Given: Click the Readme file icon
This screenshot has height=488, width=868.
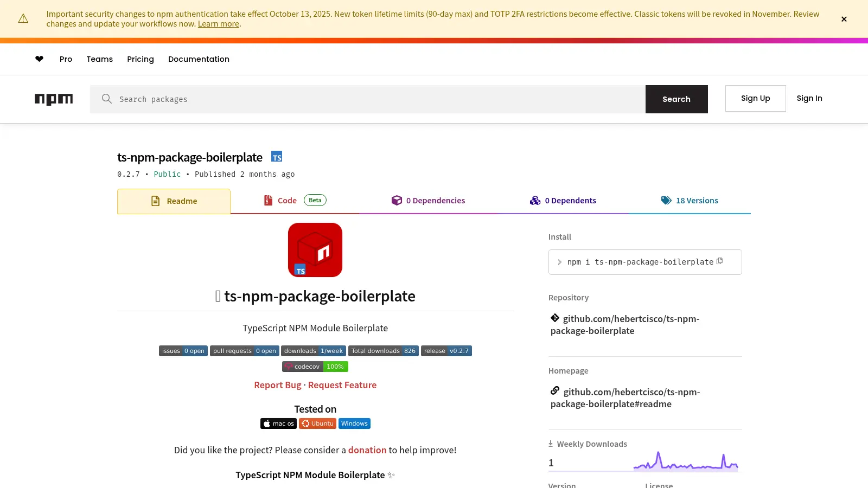Looking at the screenshot, I should click(156, 201).
